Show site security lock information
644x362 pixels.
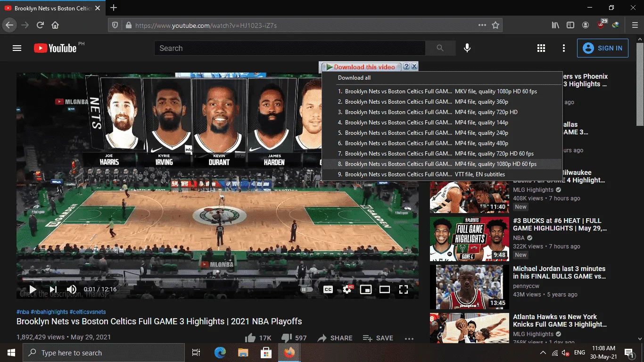(x=128, y=25)
